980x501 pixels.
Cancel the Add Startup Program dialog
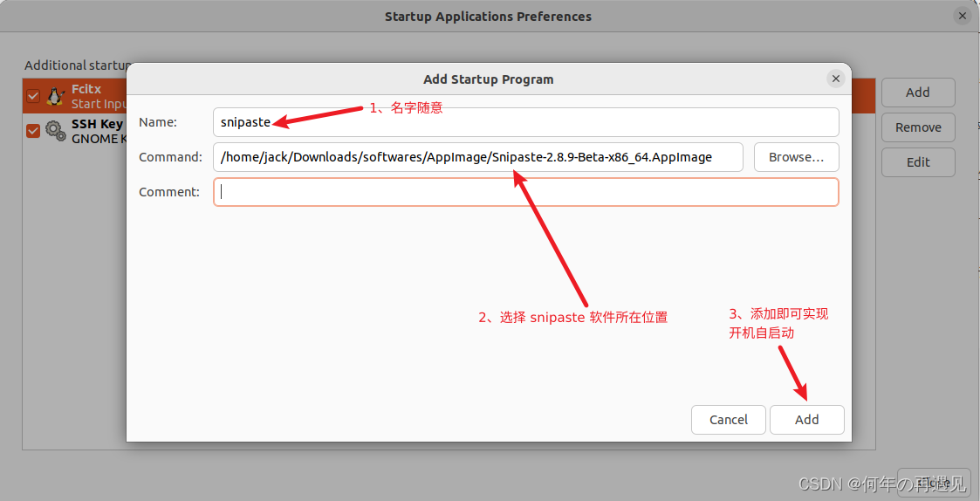pyautogui.click(x=729, y=420)
